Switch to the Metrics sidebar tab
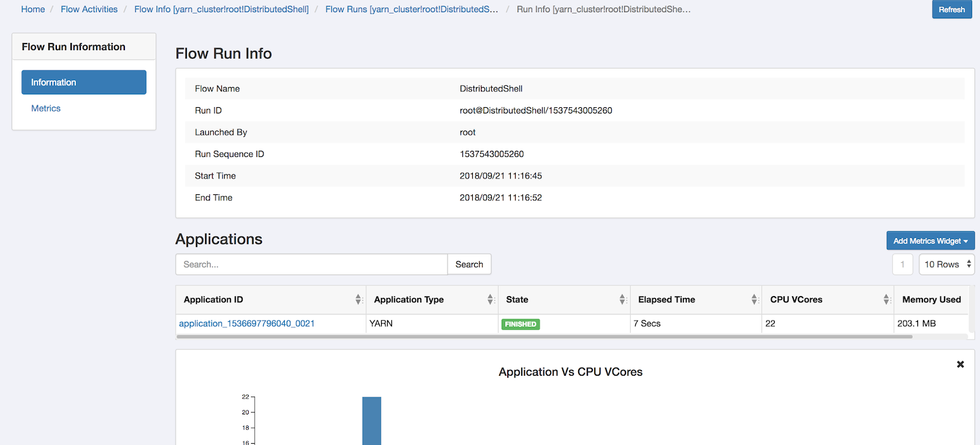The height and width of the screenshot is (445, 980). 46,108
